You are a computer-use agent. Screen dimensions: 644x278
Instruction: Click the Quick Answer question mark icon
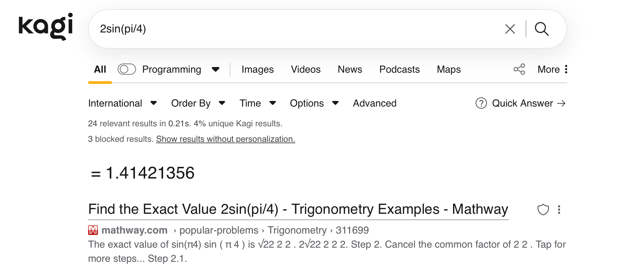tap(481, 103)
